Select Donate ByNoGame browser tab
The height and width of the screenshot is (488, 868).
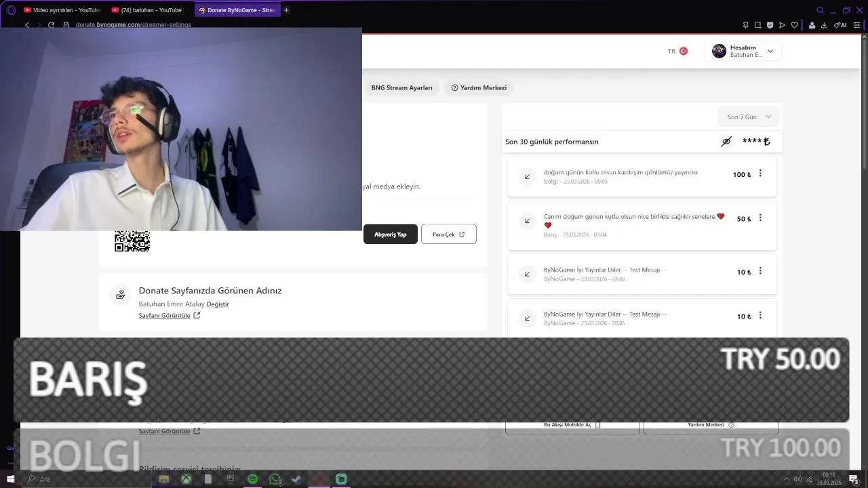coord(237,10)
